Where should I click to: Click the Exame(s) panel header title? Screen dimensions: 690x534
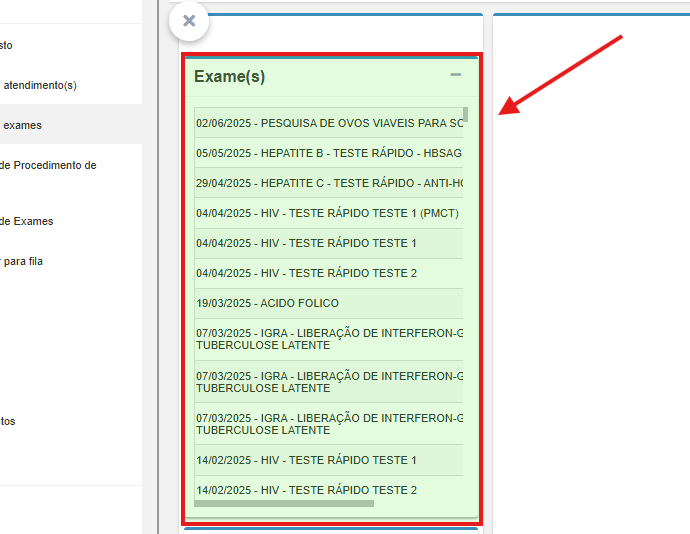[229, 76]
